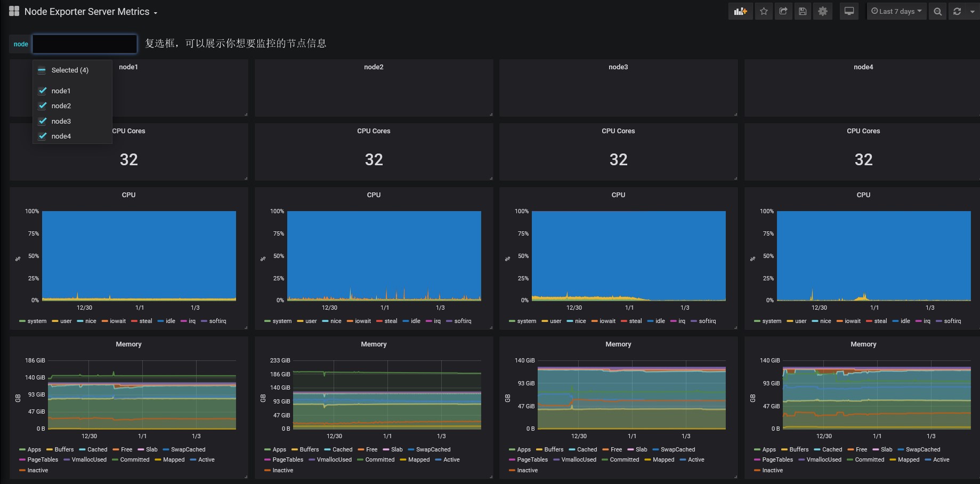Open the Grafana dashboards grid icon

[14, 11]
